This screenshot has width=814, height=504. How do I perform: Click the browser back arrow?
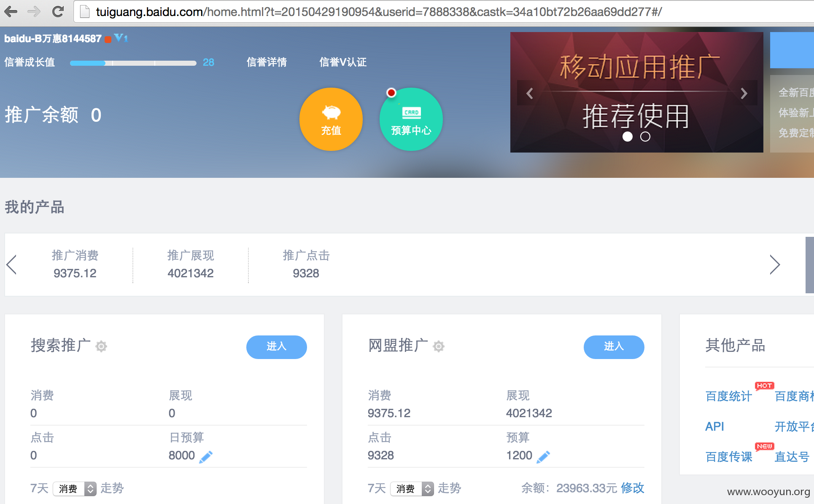(x=11, y=11)
